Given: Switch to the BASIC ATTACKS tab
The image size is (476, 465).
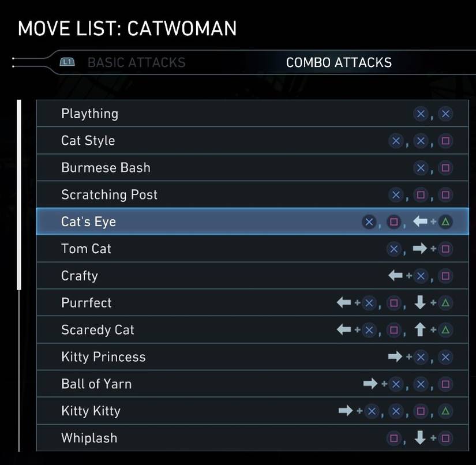Looking at the screenshot, I should [x=136, y=62].
